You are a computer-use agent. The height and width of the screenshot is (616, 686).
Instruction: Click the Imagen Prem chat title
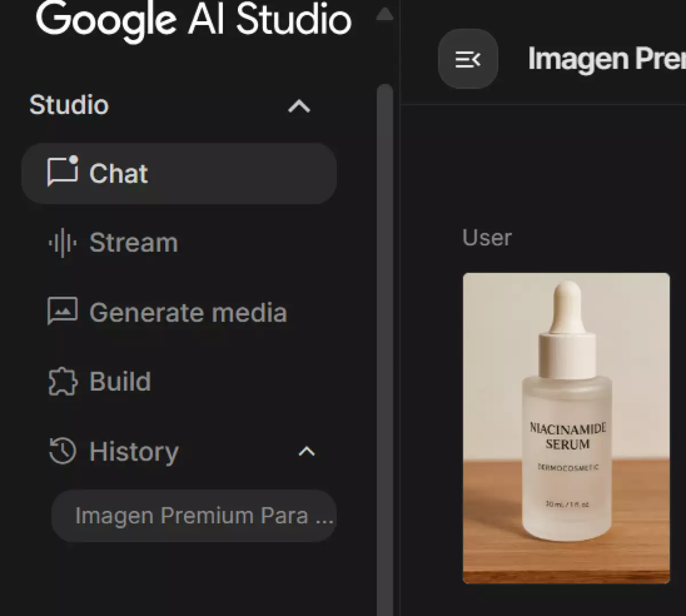[607, 59]
